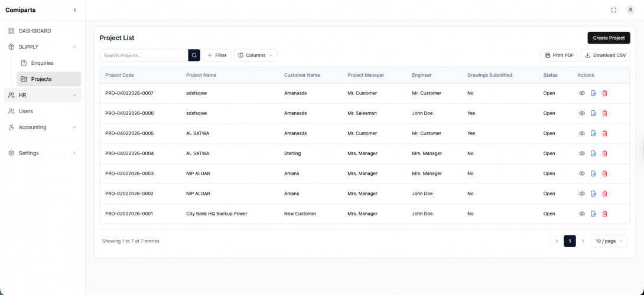
Task: Select Projects in the sidebar
Action: [x=48, y=79]
